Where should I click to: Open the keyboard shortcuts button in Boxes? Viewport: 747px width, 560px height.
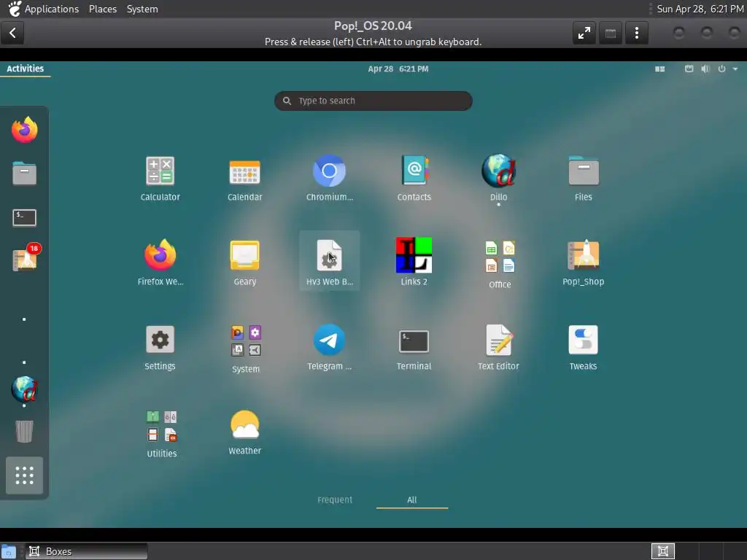pos(611,33)
